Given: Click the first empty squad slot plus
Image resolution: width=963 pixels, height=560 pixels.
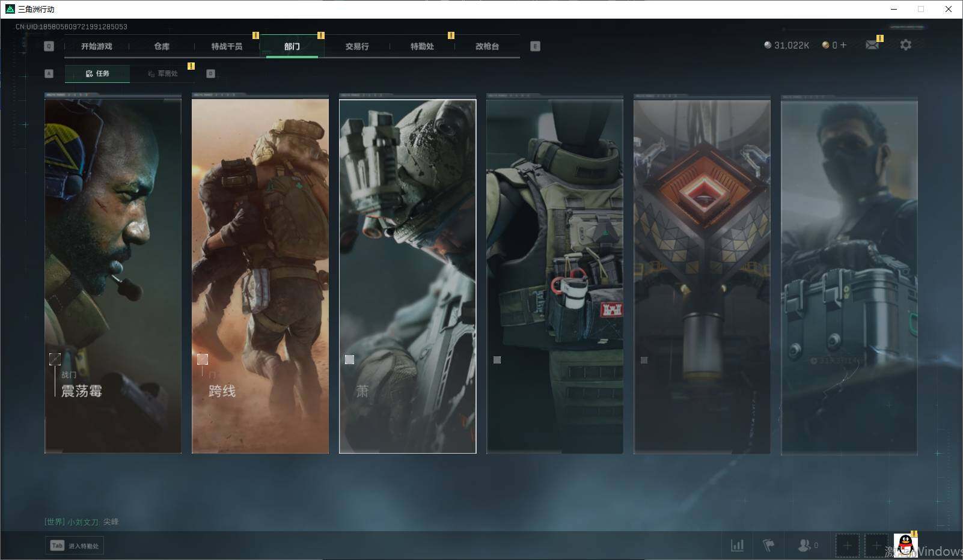Looking at the screenshot, I should 847,546.
